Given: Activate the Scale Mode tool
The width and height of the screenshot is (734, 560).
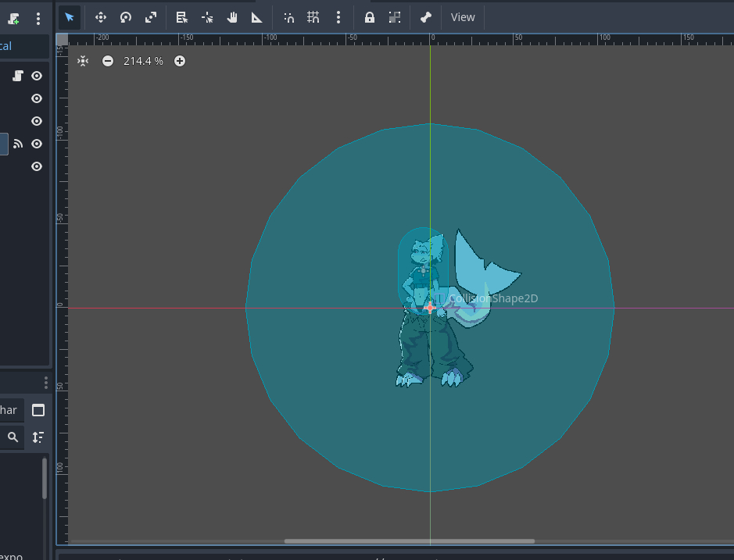Looking at the screenshot, I should (151, 17).
